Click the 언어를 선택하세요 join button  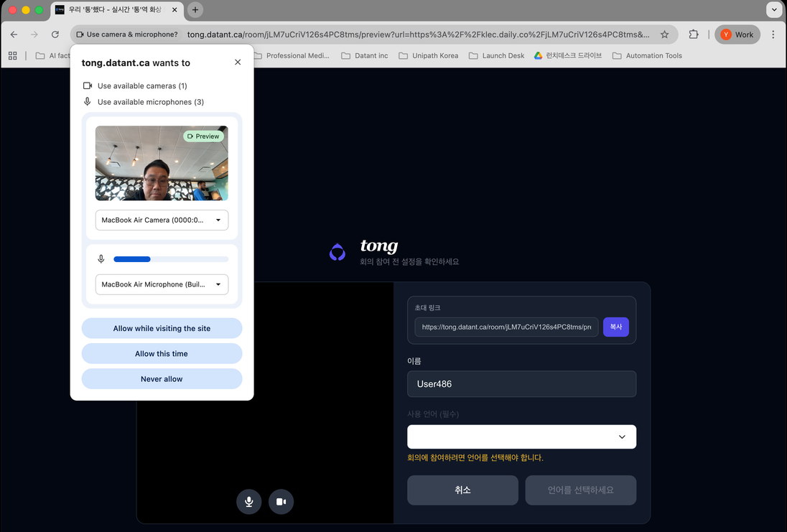pyautogui.click(x=581, y=490)
